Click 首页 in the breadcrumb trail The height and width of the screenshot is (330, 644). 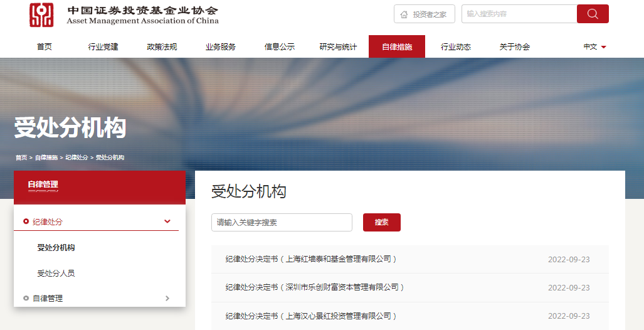[x=21, y=157]
